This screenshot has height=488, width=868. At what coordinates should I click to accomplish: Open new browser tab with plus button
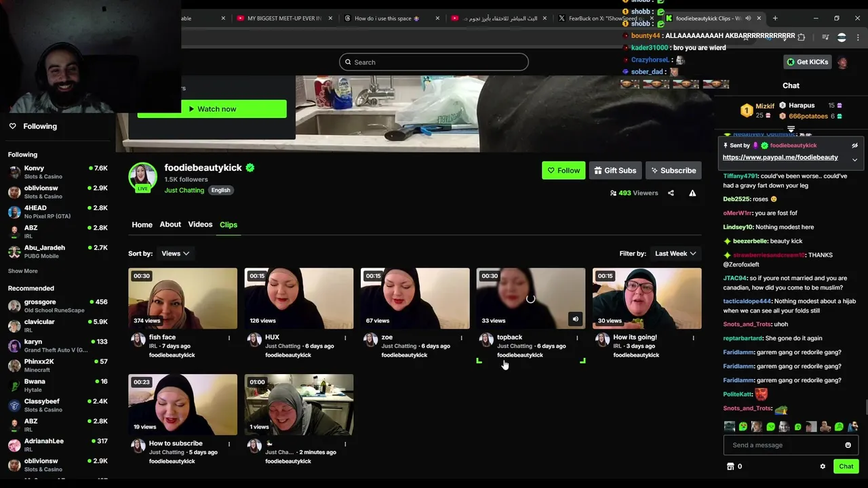775,18
